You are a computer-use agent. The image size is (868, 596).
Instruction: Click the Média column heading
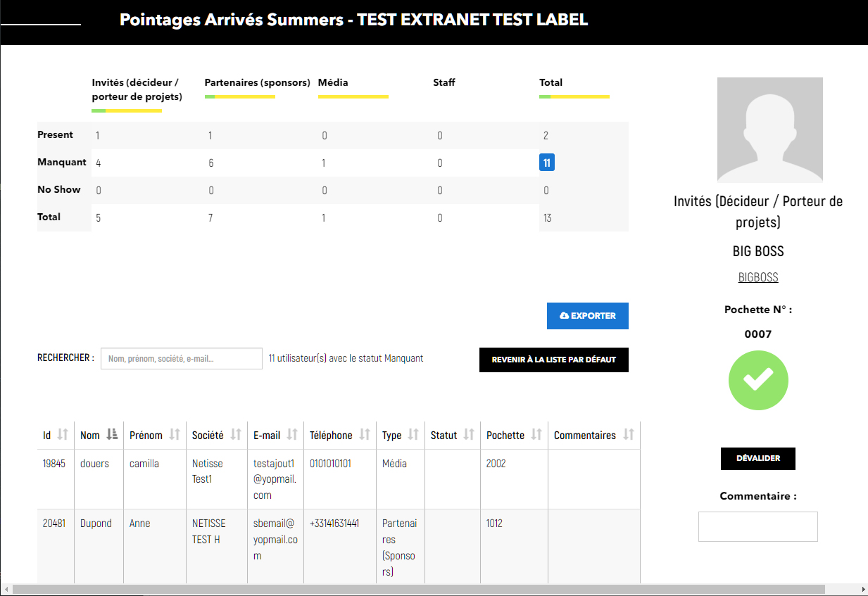[x=333, y=82]
